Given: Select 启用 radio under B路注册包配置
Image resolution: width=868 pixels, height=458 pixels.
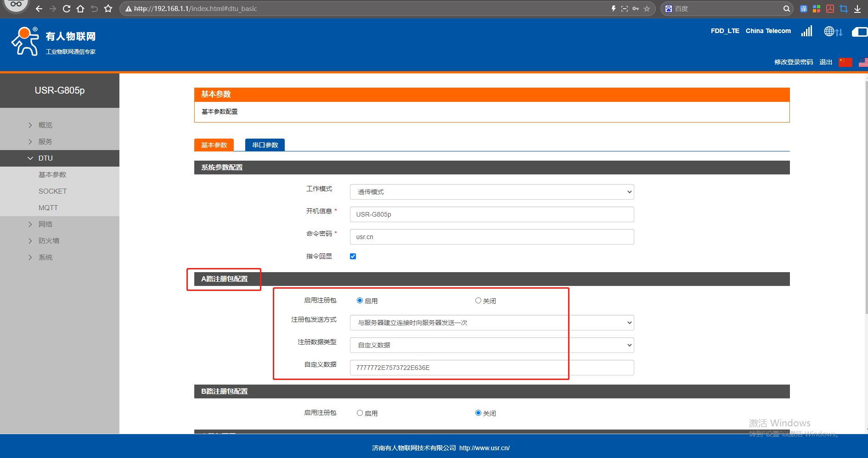Looking at the screenshot, I should 360,413.
